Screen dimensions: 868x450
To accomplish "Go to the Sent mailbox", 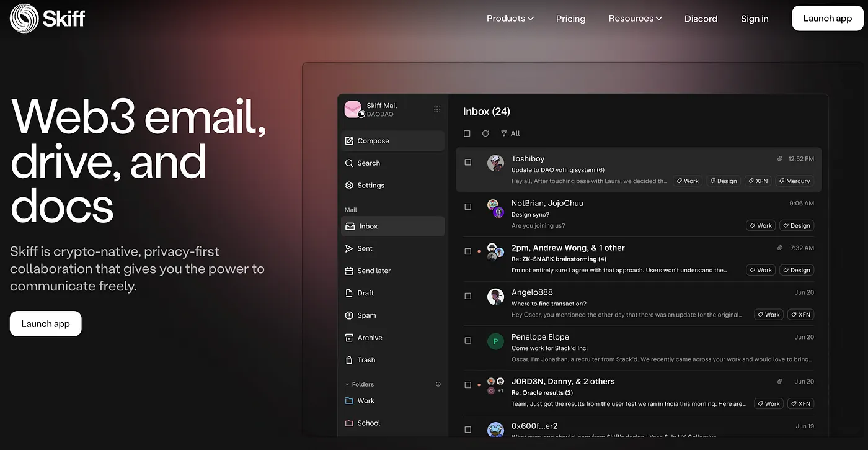I will 392,249.
